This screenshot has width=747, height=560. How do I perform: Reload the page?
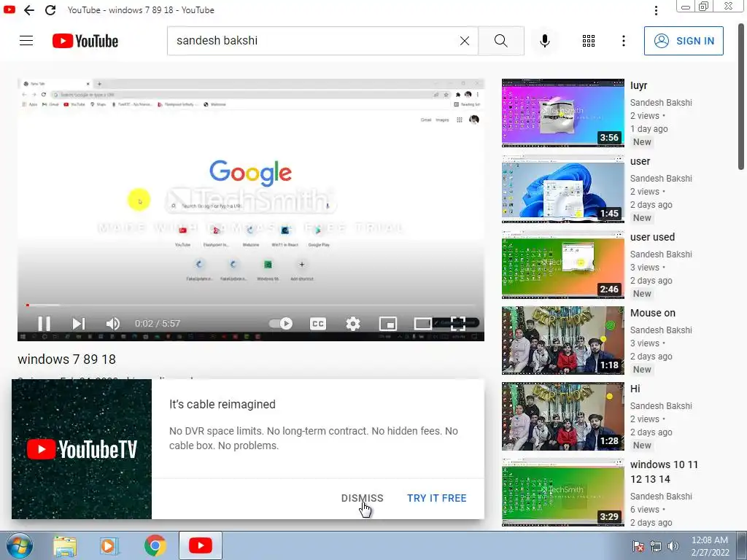coord(50,10)
